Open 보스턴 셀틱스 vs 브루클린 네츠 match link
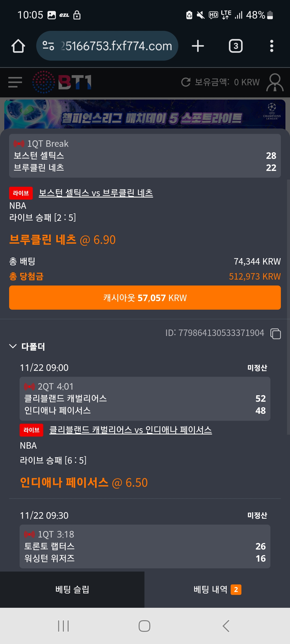 [x=96, y=193]
